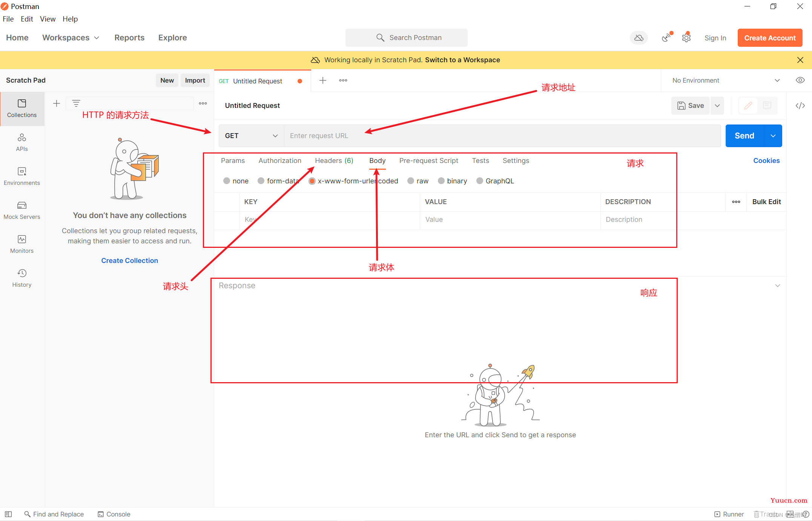Open the Collections sidebar panel

click(22, 108)
